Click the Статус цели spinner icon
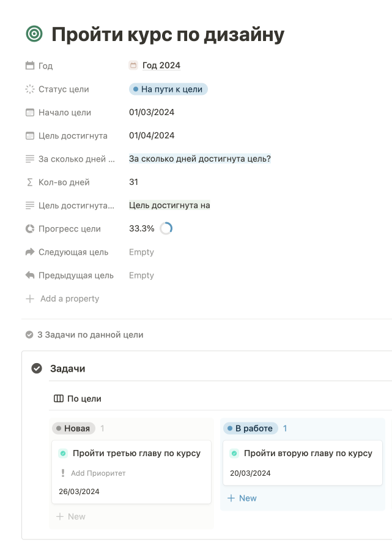 pos(30,89)
